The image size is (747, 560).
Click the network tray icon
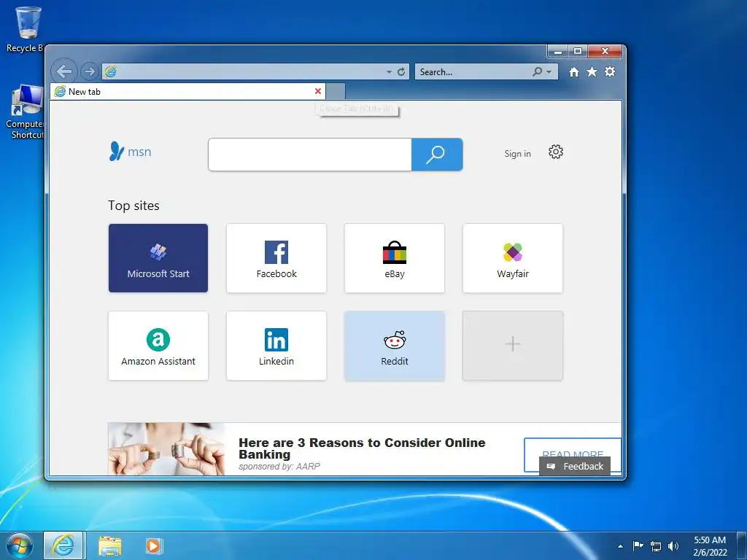pos(656,546)
